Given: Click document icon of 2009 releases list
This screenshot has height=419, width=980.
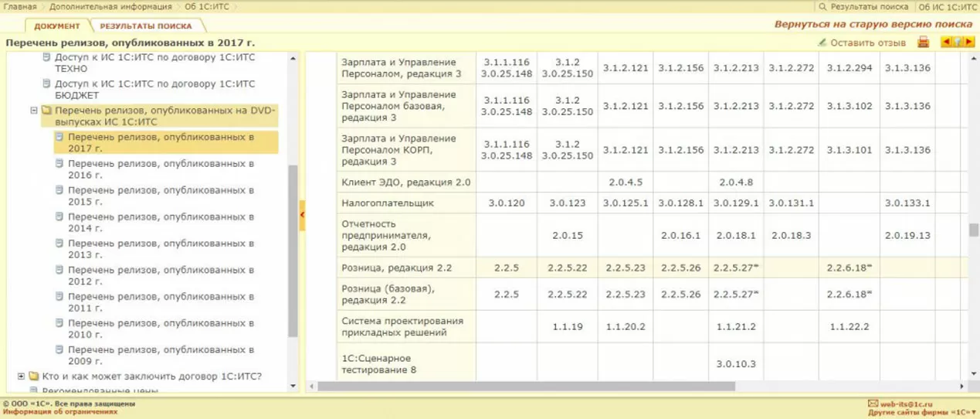Looking at the screenshot, I should pos(59,350).
